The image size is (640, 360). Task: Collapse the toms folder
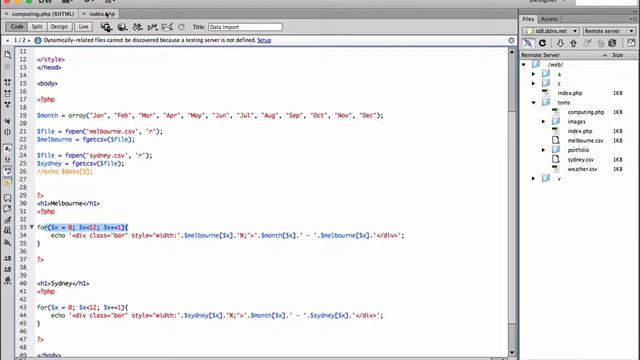click(x=534, y=102)
